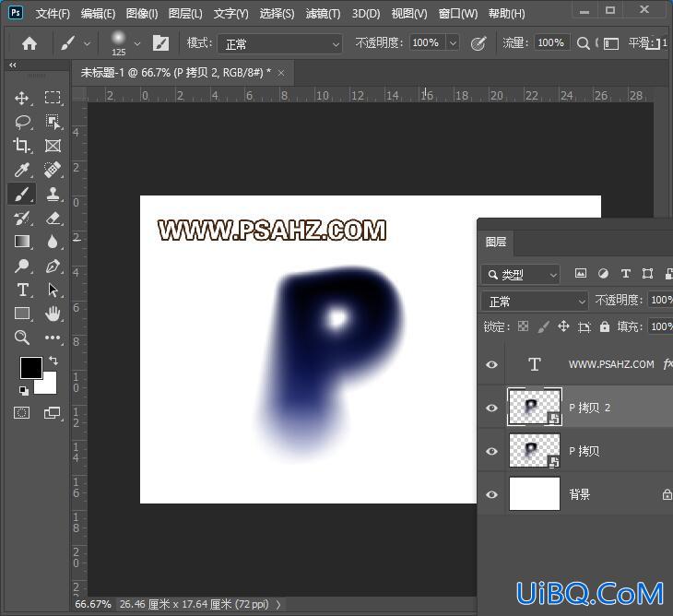
Task: Select the Horizontal Type tool
Action: click(x=22, y=290)
